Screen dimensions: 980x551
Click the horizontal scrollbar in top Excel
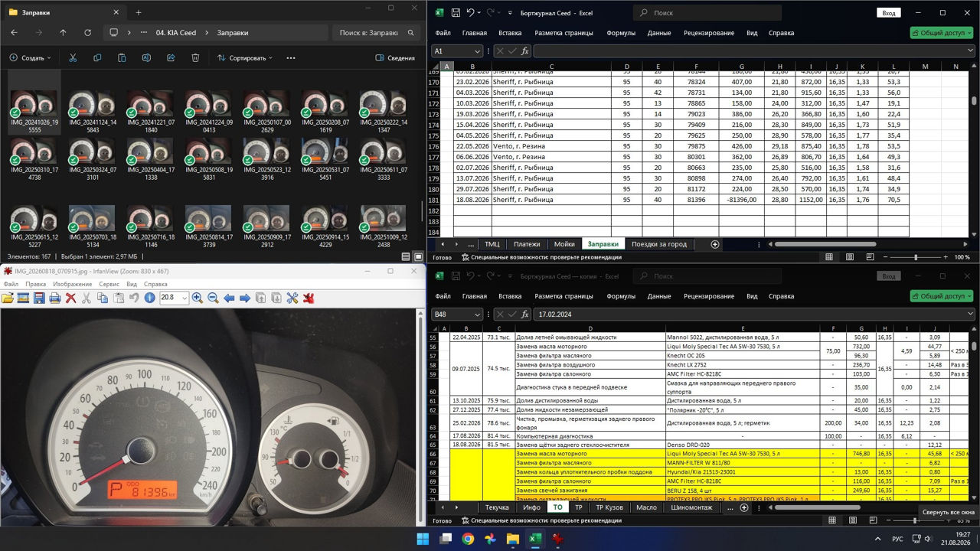[x=826, y=244]
